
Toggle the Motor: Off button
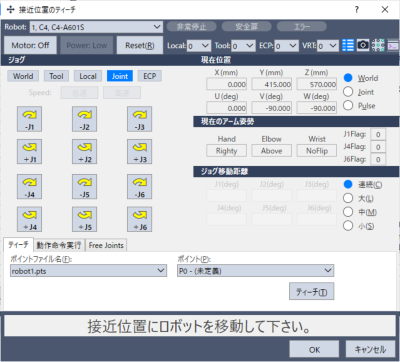coord(30,45)
